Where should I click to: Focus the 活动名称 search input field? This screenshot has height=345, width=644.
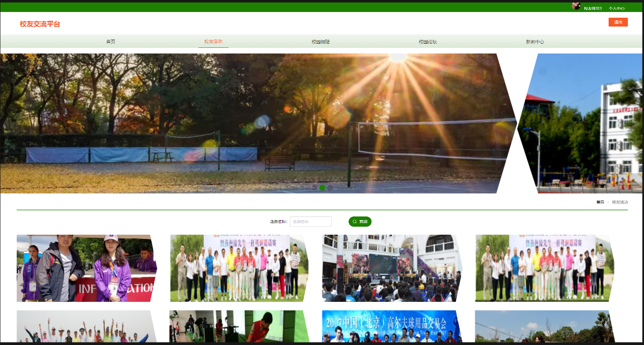311,222
